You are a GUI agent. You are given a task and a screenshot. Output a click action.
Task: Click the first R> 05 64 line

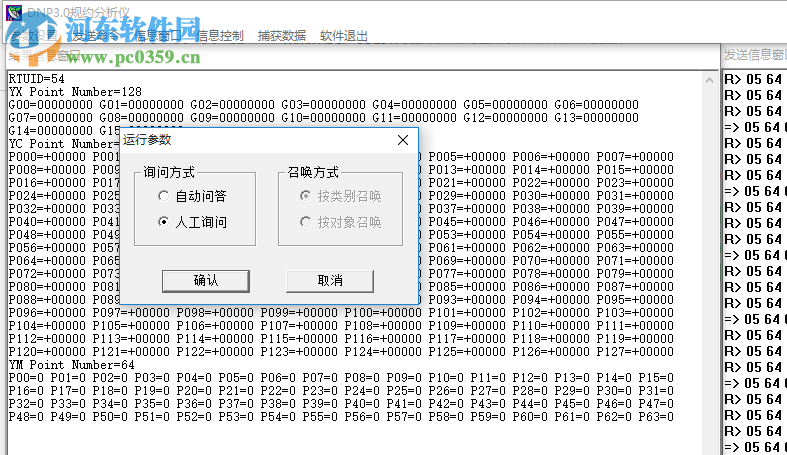[753, 79]
